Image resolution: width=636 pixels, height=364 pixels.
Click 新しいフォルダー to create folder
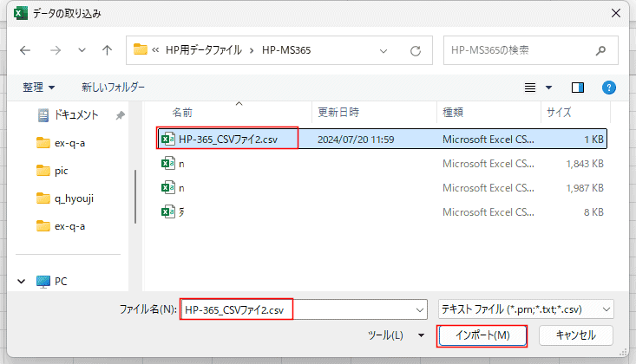[113, 88]
